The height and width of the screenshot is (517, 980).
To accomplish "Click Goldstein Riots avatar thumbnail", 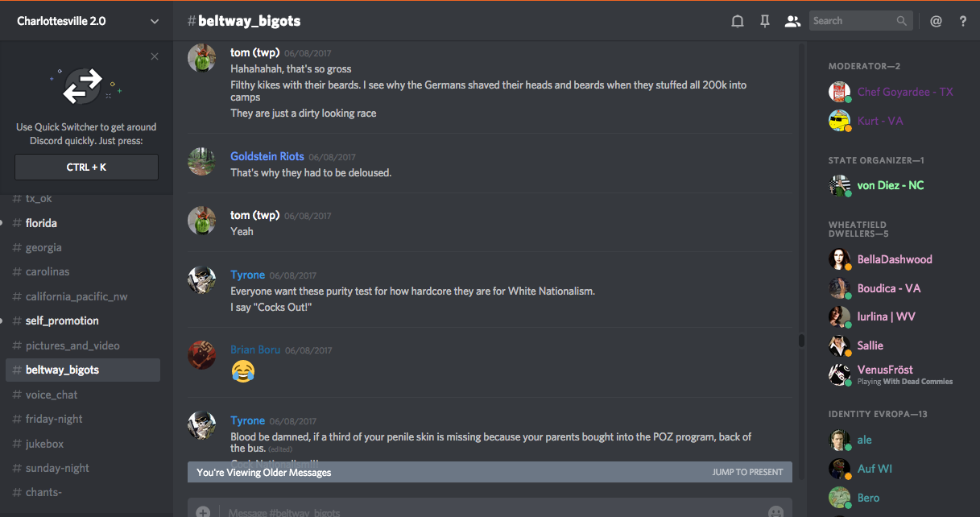I will click(x=201, y=161).
